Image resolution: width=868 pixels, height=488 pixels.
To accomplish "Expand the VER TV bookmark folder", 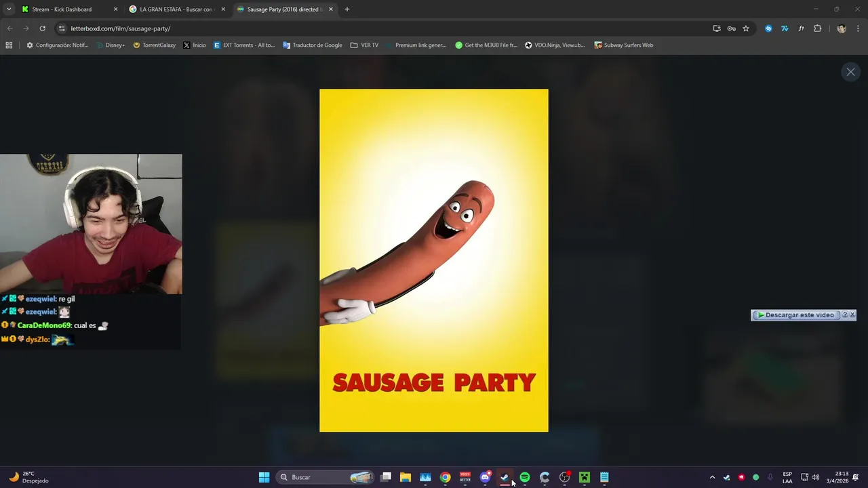I will click(x=364, y=45).
